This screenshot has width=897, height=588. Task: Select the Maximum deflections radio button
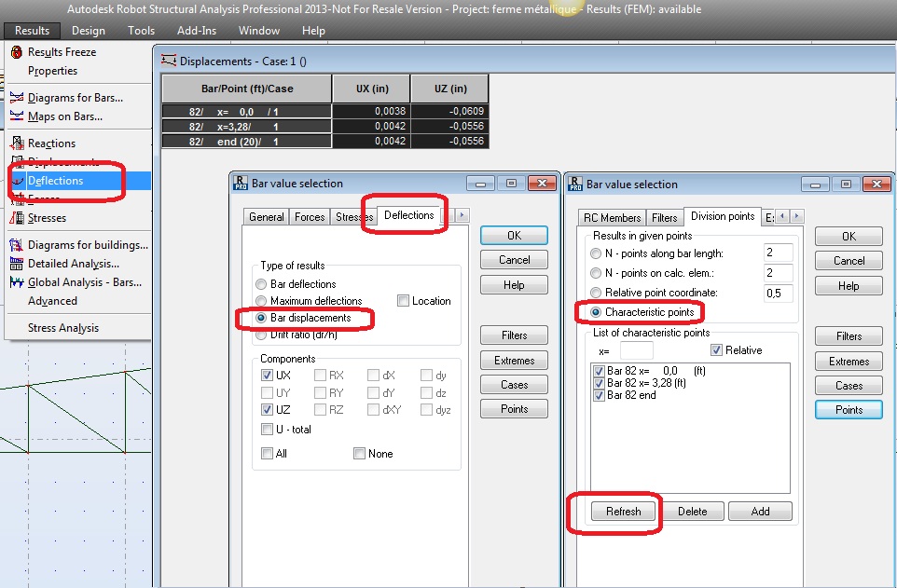(261, 301)
